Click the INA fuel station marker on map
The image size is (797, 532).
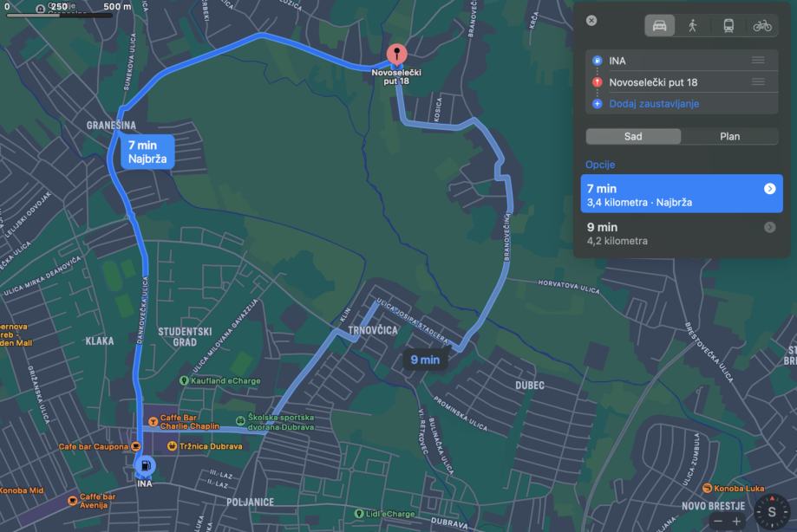pyautogui.click(x=145, y=465)
